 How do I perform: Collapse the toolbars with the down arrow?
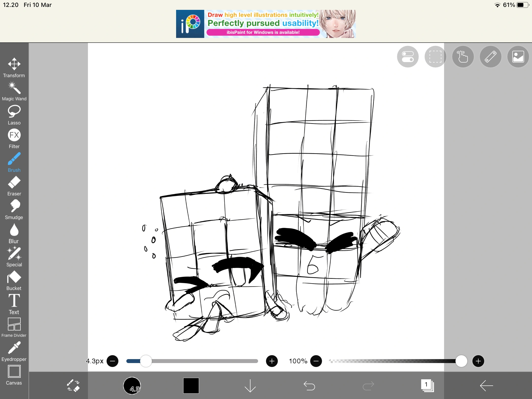(250, 386)
